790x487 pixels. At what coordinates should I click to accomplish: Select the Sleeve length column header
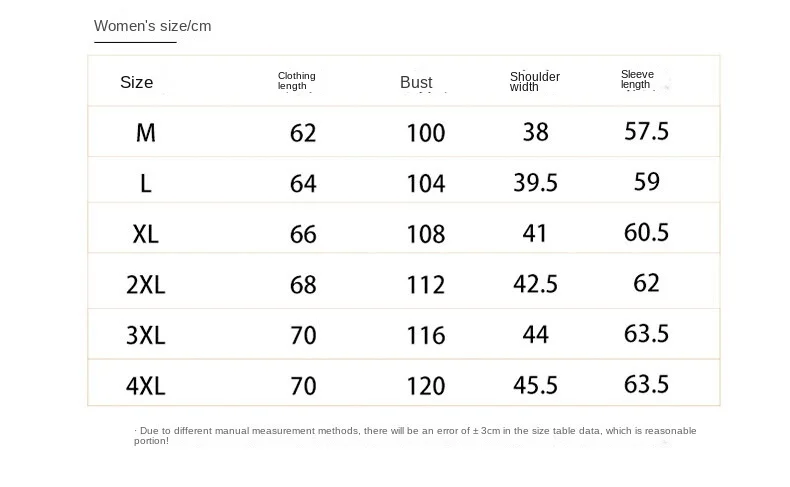pos(637,80)
